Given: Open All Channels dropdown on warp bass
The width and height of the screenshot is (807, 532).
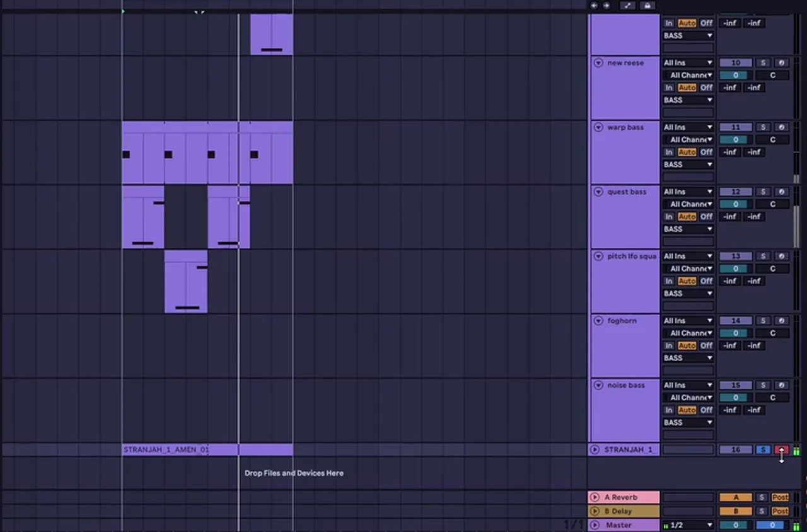Looking at the screenshot, I should (x=688, y=140).
